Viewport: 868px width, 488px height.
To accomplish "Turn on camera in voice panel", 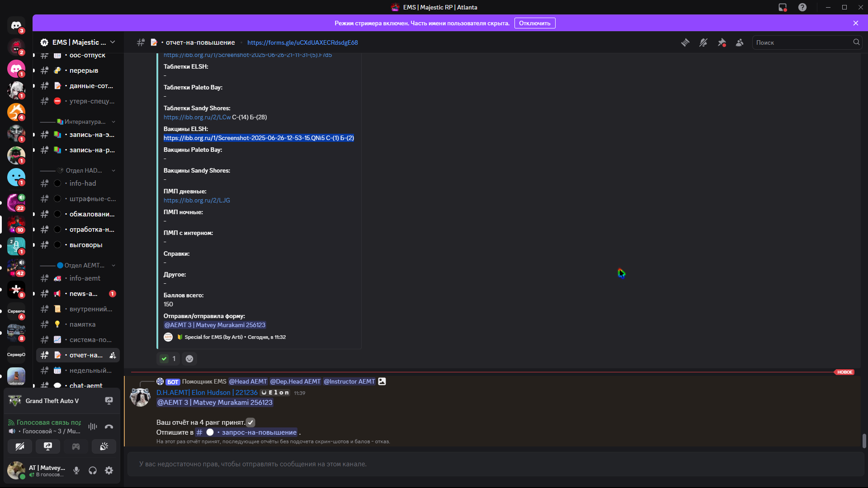I will point(20,446).
